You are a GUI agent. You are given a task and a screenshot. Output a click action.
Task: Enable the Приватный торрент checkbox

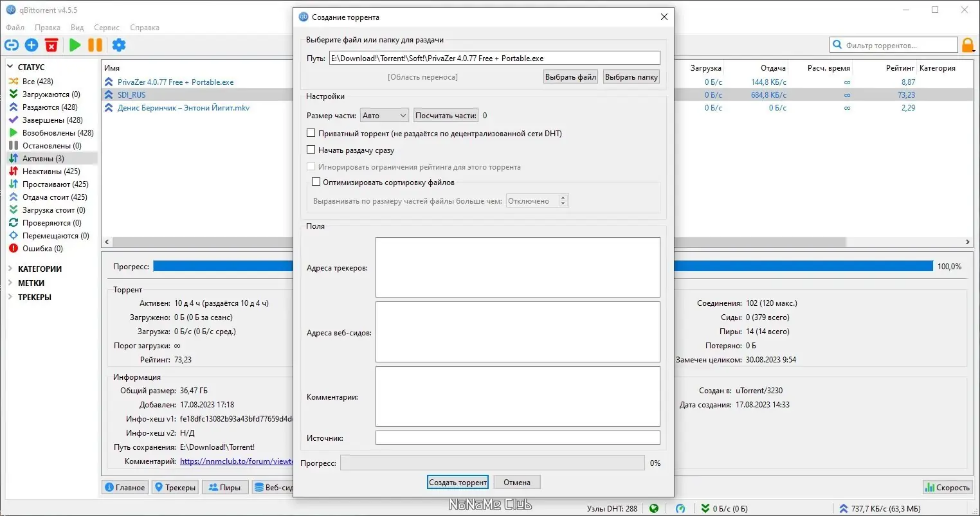click(x=311, y=133)
